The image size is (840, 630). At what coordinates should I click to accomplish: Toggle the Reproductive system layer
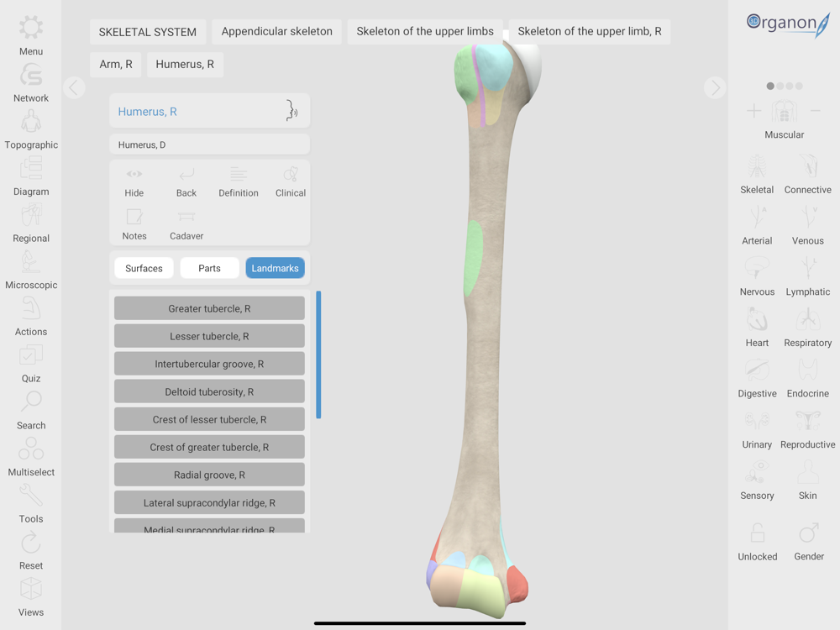pos(808,421)
